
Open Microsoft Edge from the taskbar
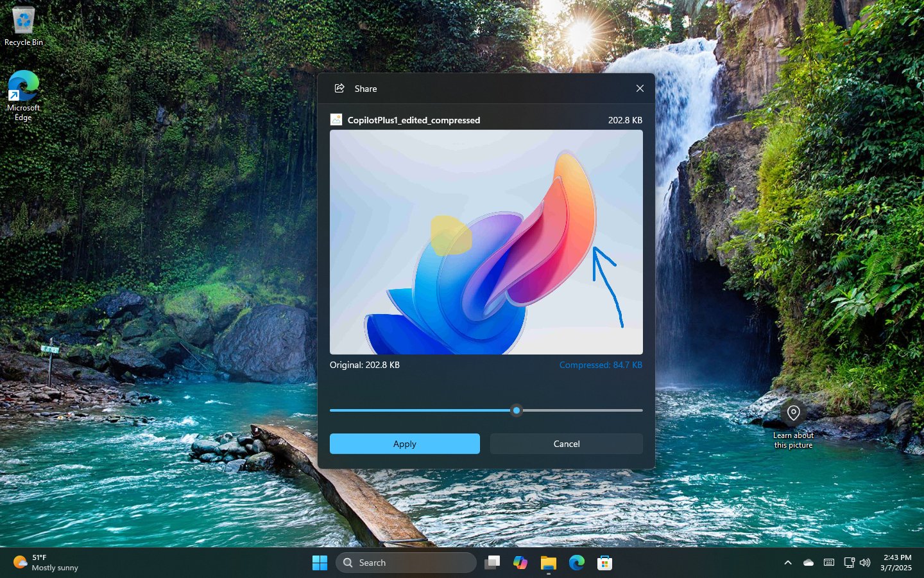[x=576, y=563]
